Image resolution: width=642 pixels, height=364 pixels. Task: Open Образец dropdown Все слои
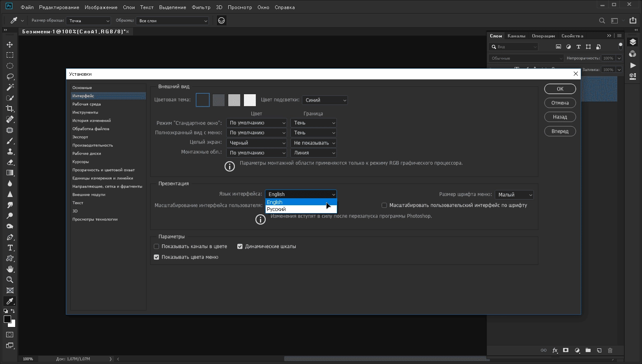point(172,21)
